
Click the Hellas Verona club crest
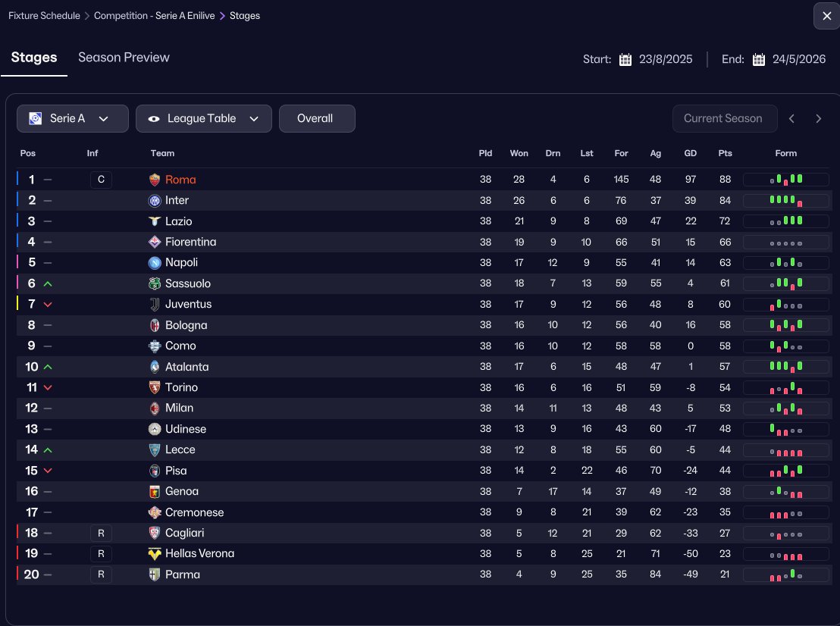coord(155,554)
